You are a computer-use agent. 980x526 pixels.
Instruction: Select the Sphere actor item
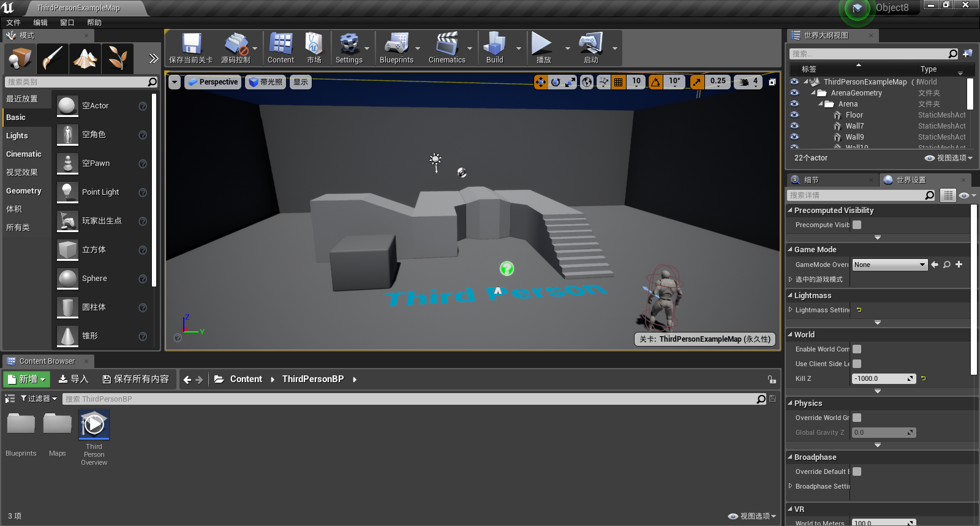coord(102,279)
